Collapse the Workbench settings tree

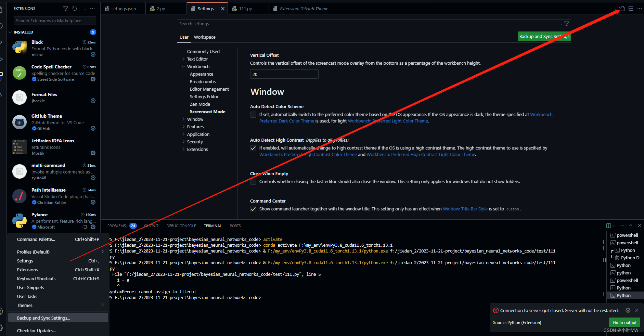tap(184, 66)
